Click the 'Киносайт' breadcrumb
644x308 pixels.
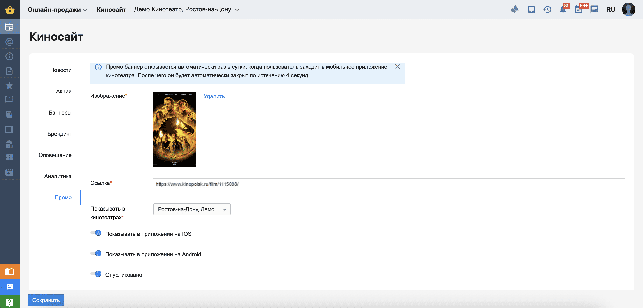point(111,9)
